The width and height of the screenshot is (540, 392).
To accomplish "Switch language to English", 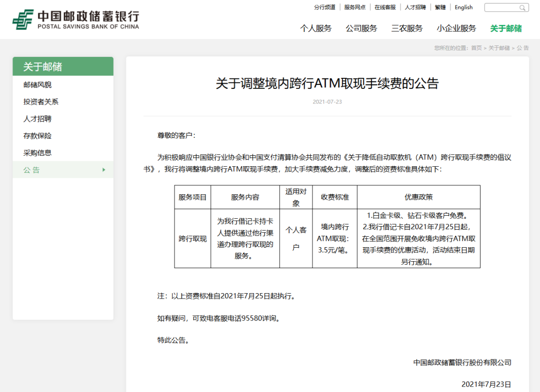I will (463, 7).
